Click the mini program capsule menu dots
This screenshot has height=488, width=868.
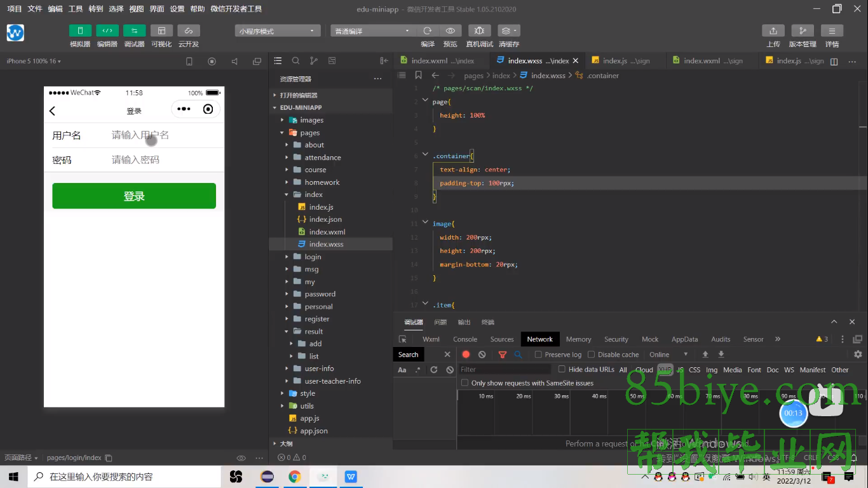point(184,109)
